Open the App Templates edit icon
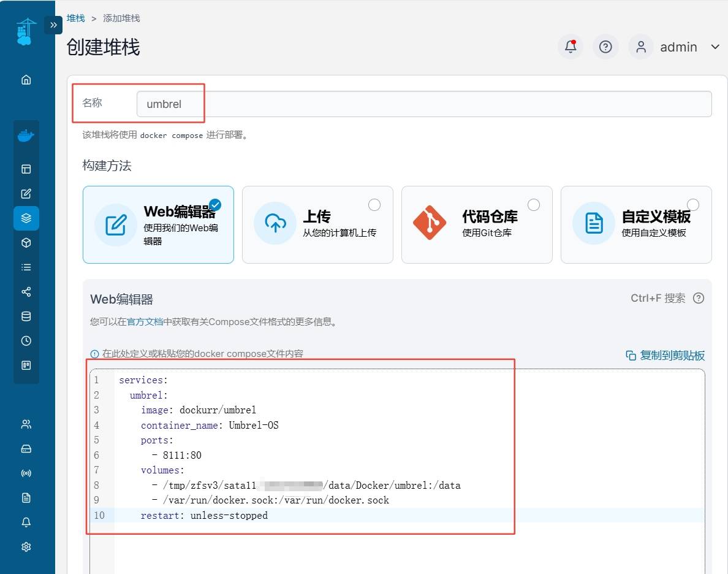This screenshot has height=574, width=728. click(x=26, y=194)
